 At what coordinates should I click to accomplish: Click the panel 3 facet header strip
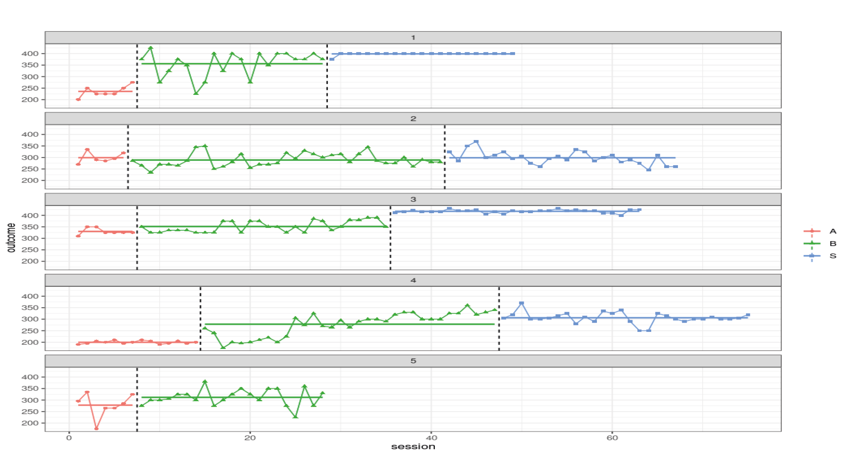(413, 199)
